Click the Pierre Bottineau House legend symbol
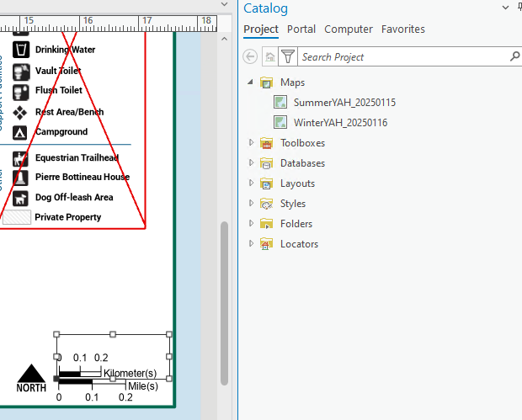Image resolution: width=522 pixels, height=420 pixels. coord(20,178)
